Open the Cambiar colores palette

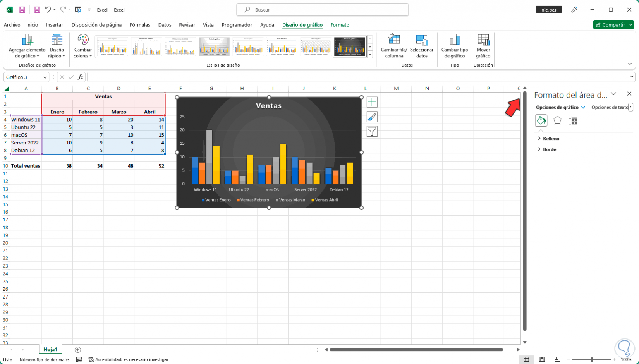[83, 46]
